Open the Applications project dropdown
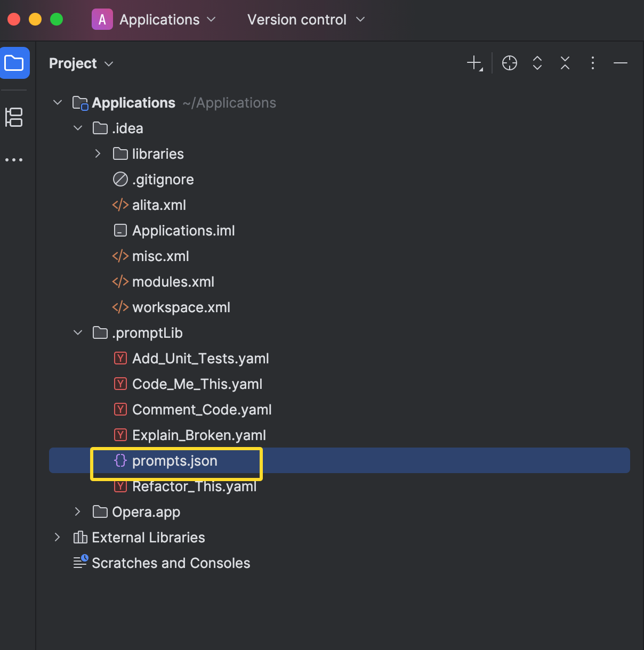This screenshot has height=650, width=644. (x=154, y=20)
